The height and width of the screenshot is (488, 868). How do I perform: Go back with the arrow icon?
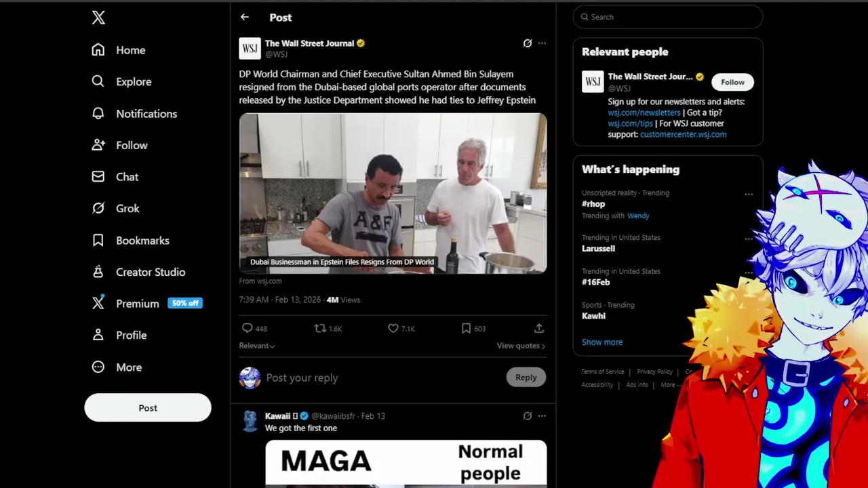[245, 18]
